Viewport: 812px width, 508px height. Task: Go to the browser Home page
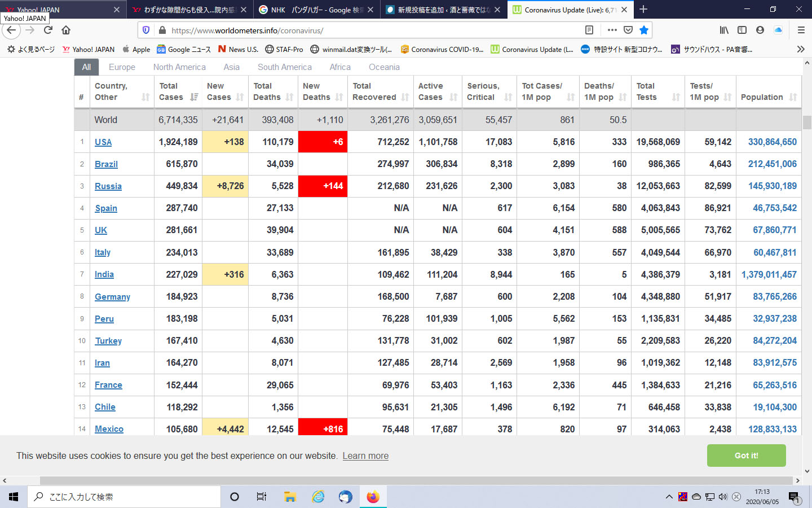[x=66, y=30]
